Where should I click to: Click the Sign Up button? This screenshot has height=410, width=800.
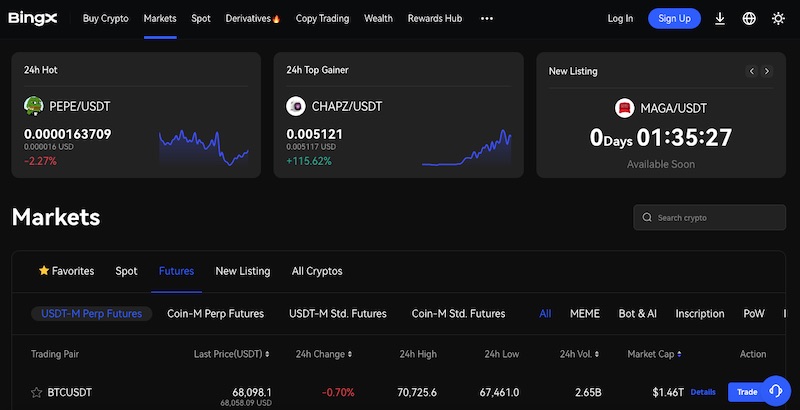coord(674,18)
